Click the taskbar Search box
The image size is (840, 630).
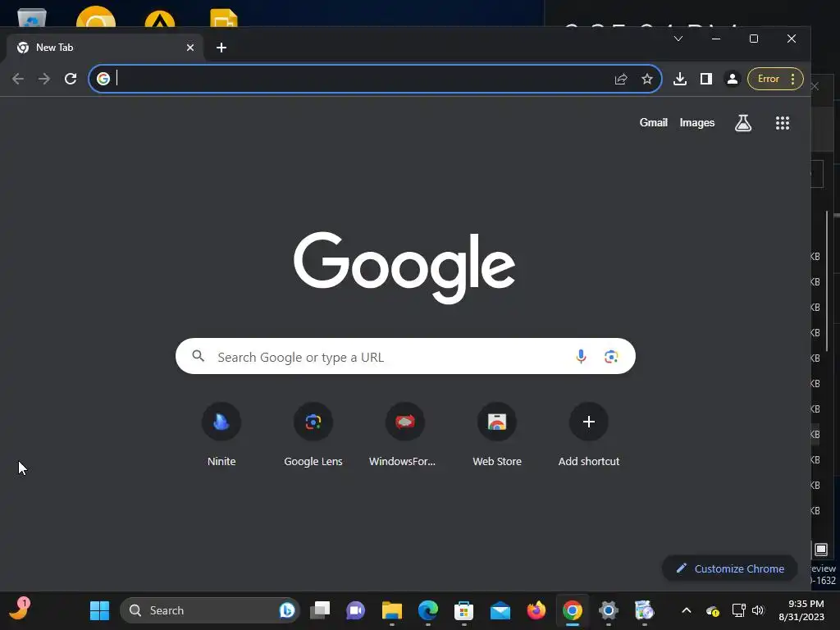tap(209, 610)
